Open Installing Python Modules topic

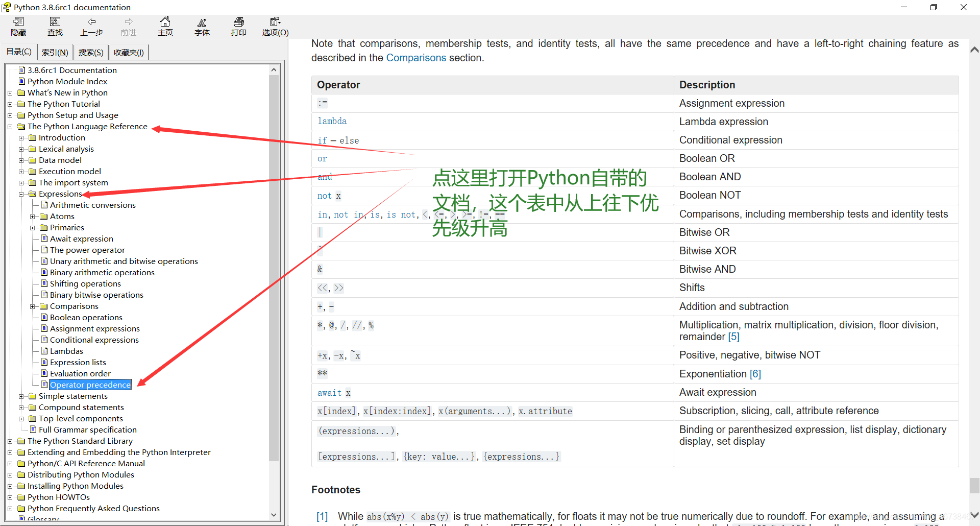tap(76, 486)
